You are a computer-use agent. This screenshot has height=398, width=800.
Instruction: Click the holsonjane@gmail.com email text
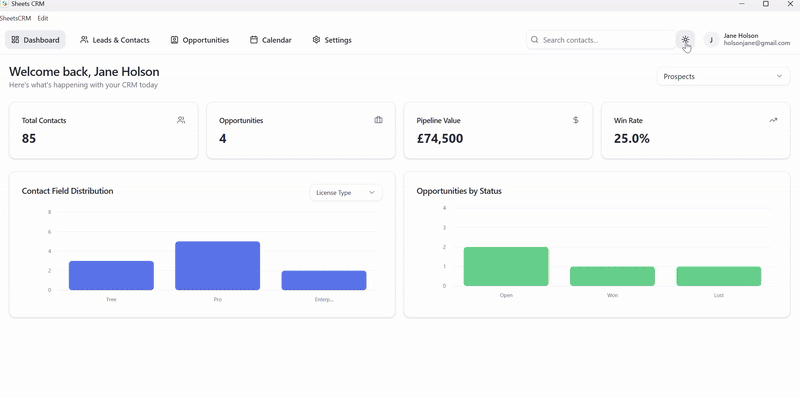757,43
